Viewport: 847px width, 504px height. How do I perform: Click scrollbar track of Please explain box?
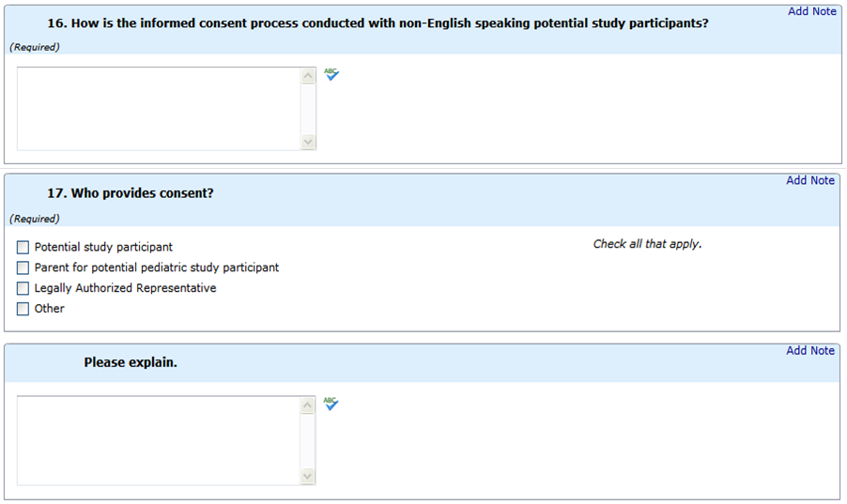(x=308, y=440)
